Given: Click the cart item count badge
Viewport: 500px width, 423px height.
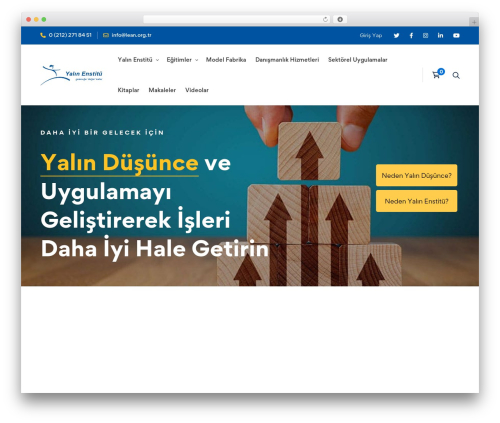Looking at the screenshot, I should point(441,71).
